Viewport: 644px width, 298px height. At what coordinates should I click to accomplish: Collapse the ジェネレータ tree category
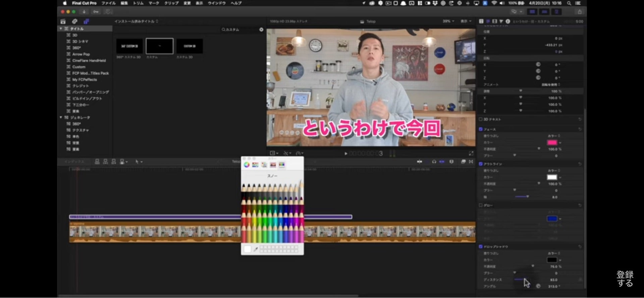coord(61,117)
